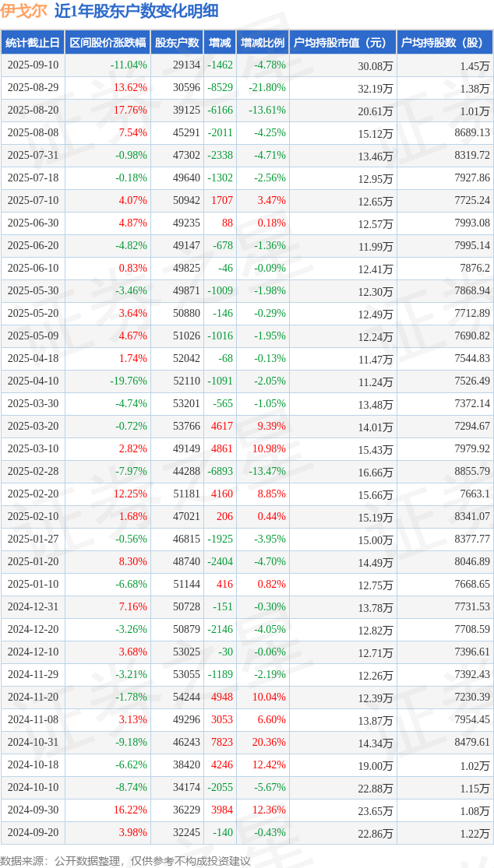This screenshot has height=868, width=494.
Task: Click the 2025-08-29 date row
Action: click(247, 87)
